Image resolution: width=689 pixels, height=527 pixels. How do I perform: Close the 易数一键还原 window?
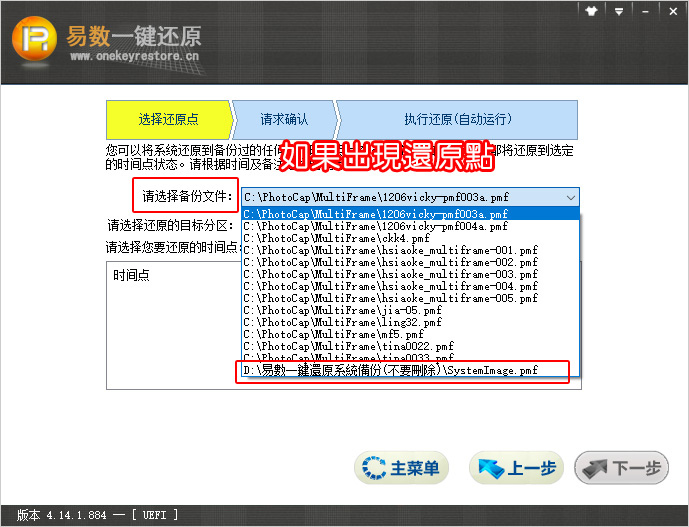coord(673,11)
